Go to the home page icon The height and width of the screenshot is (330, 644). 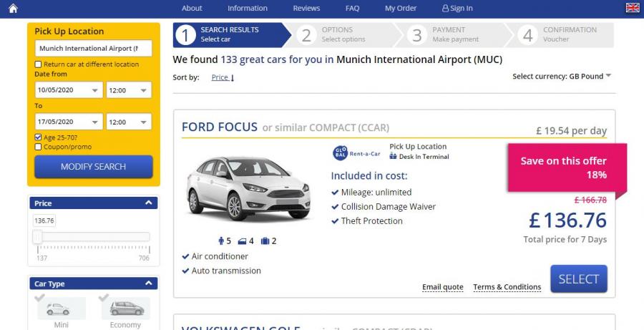[13, 8]
